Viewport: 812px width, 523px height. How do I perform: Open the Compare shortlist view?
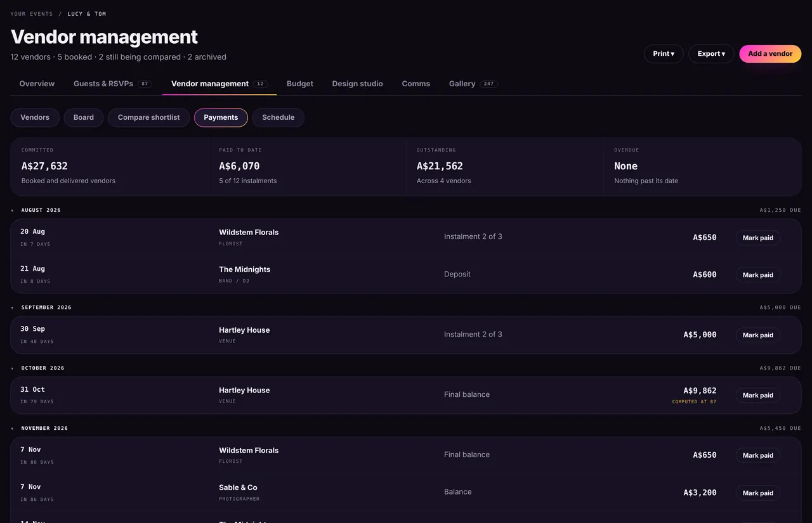coord(149,117)
